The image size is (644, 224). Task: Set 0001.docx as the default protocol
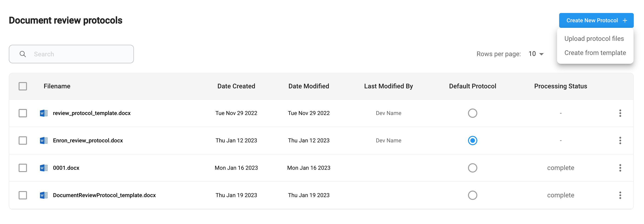tap(472, 168)
